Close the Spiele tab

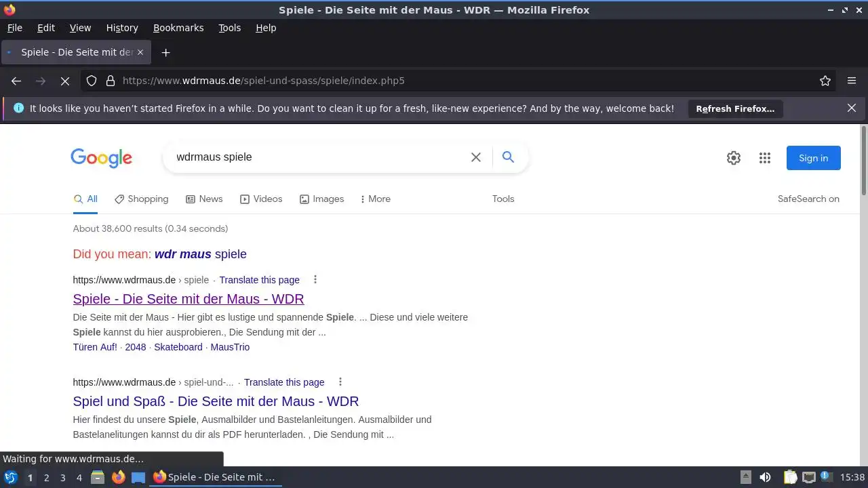pyautogui.click(x=140, y=52)
